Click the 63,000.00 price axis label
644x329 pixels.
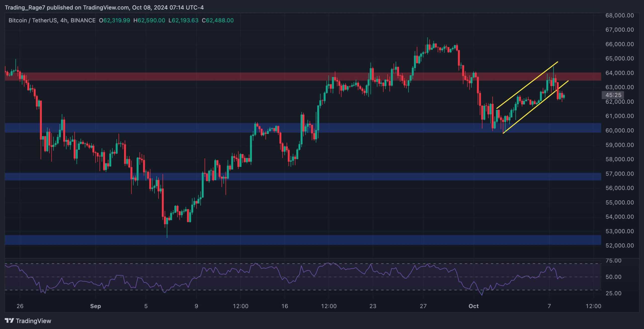620,87
